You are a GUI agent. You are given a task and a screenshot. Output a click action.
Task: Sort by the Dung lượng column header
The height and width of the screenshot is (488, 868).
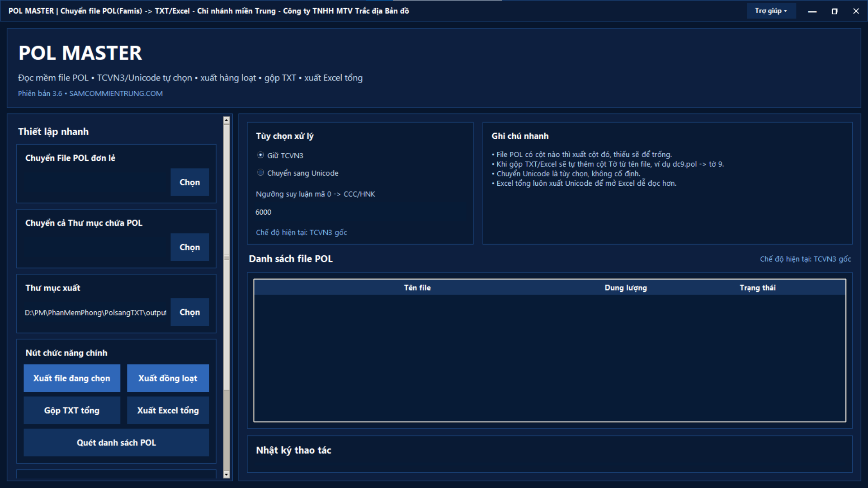click(626, 288)
